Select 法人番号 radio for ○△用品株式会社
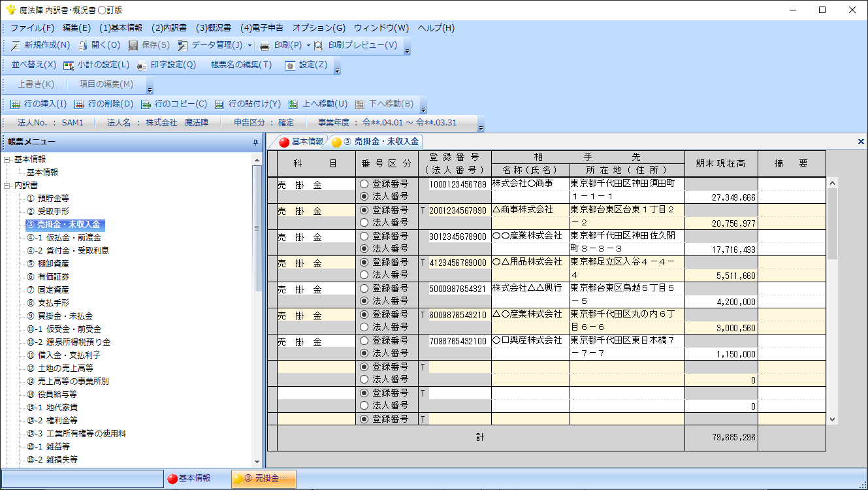 364,274
